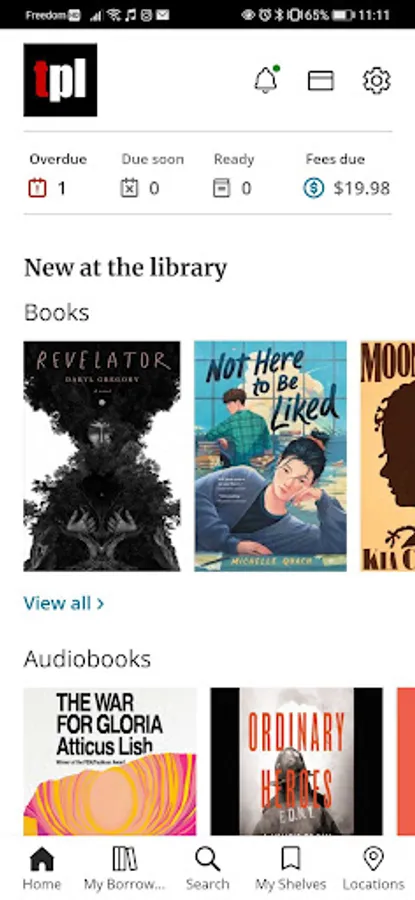This screenshot has width=415, height=900.
Task: Tap the Due soon calendar icon
Action: point(129,188)
